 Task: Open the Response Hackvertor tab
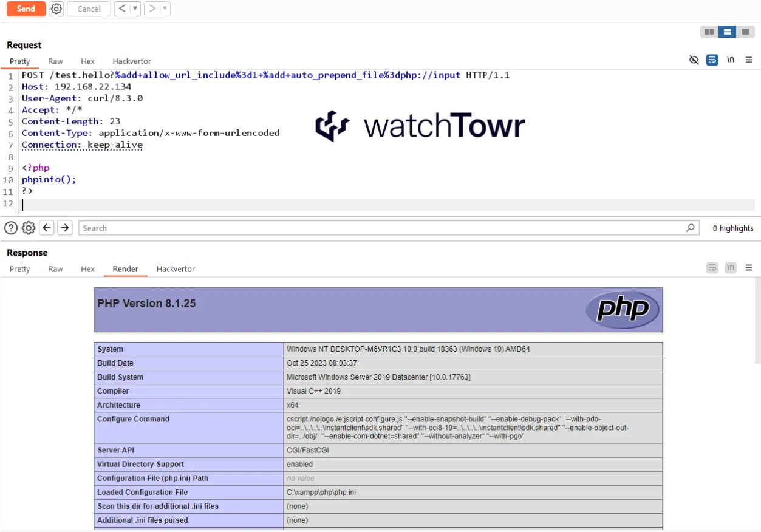[x=176, y=269]
